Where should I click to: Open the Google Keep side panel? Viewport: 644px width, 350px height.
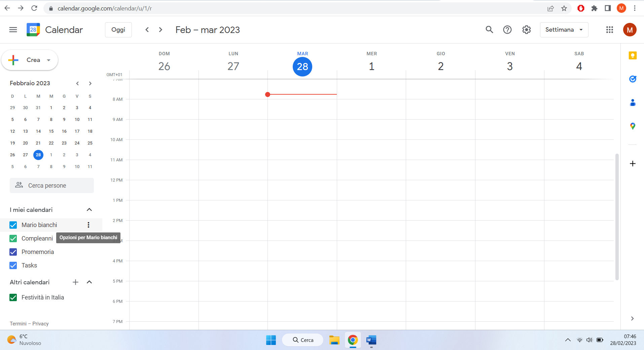click(x=633, y=56)
